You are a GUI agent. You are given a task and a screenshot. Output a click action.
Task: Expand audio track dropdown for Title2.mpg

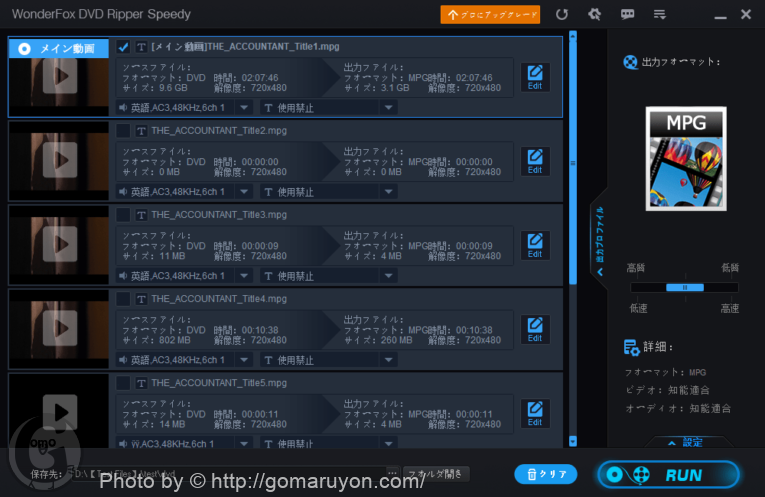pyautogui.click(x=244, y=192)
